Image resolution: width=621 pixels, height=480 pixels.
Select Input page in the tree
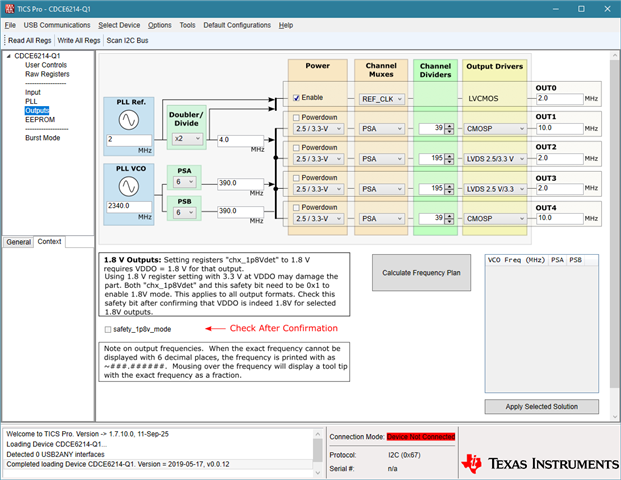[33, 92]
